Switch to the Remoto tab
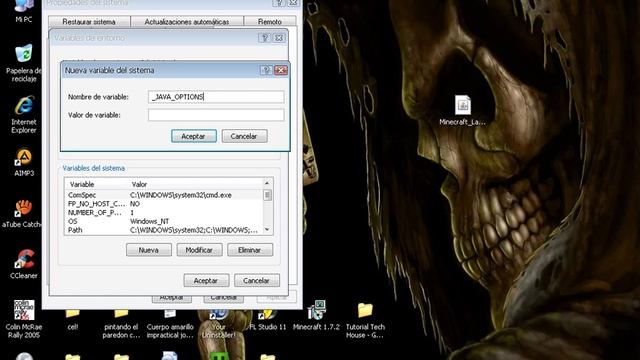 pyautogui.click(x=270, y=22)
